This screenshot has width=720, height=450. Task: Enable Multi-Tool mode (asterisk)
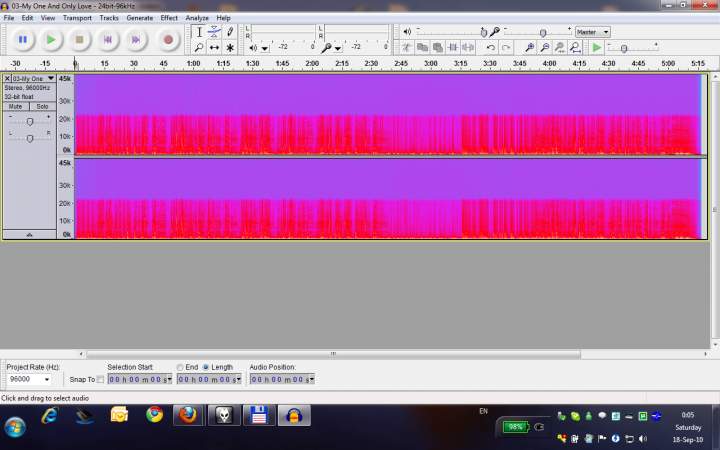pyautogui.click(x=230, y=47)
